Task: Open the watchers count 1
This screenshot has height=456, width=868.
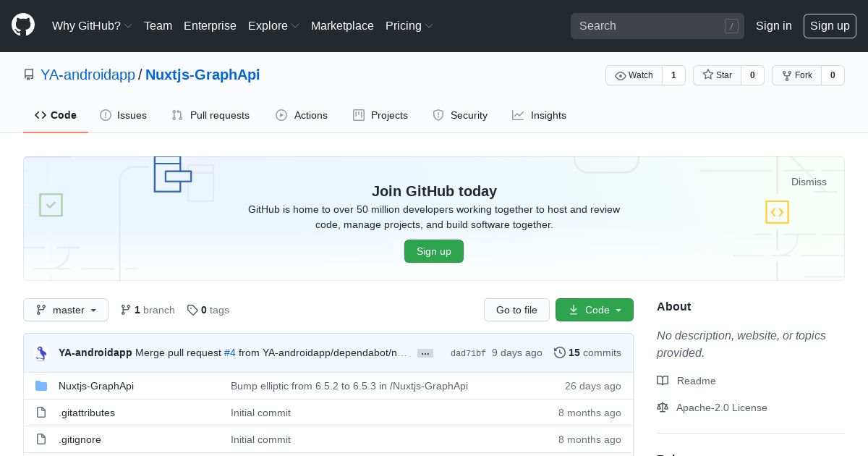Action: pyautogui.click(x=673, y=75)
